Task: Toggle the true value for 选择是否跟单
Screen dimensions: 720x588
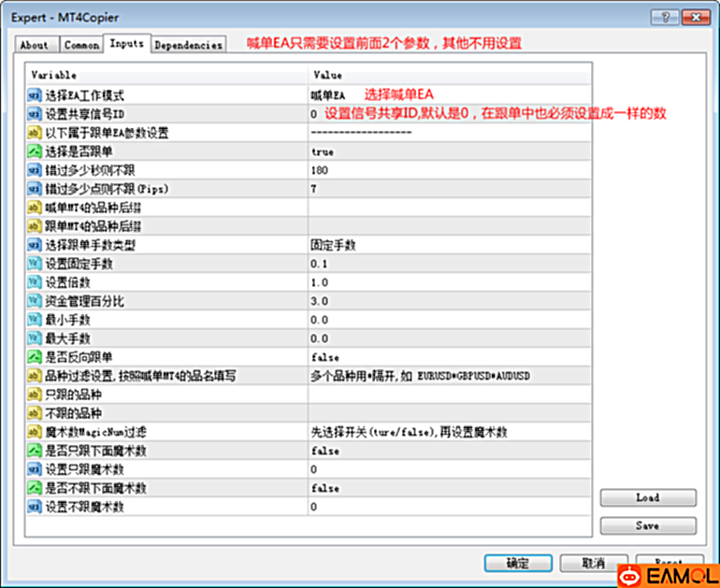Action: [323, 151]
